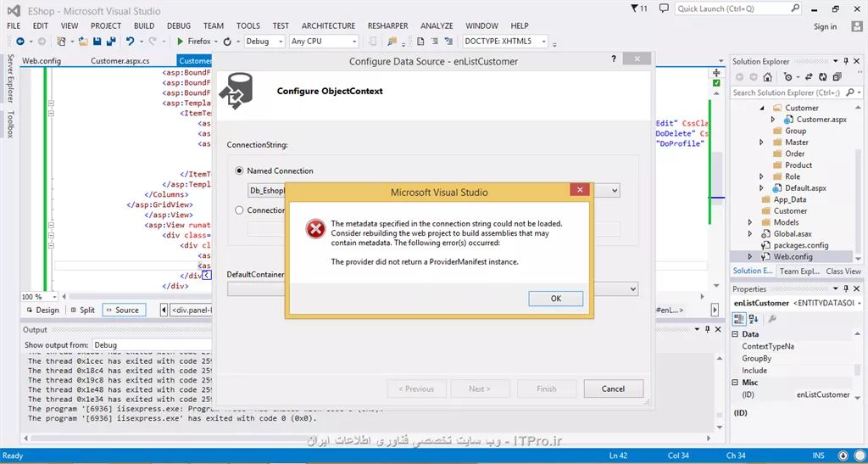Screen dimensions: 868x464
Task: Expand the Customer.aspx node in Solution Explorer
Action: [x=773, y=120]
